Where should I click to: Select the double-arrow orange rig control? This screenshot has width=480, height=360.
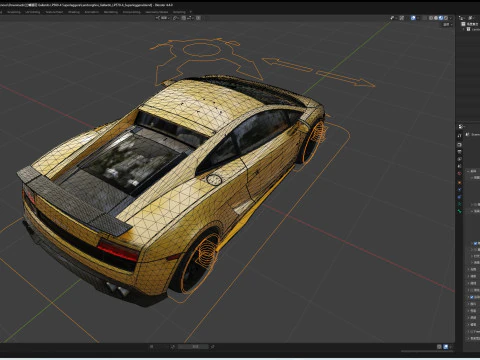click(x=318, y=72)
